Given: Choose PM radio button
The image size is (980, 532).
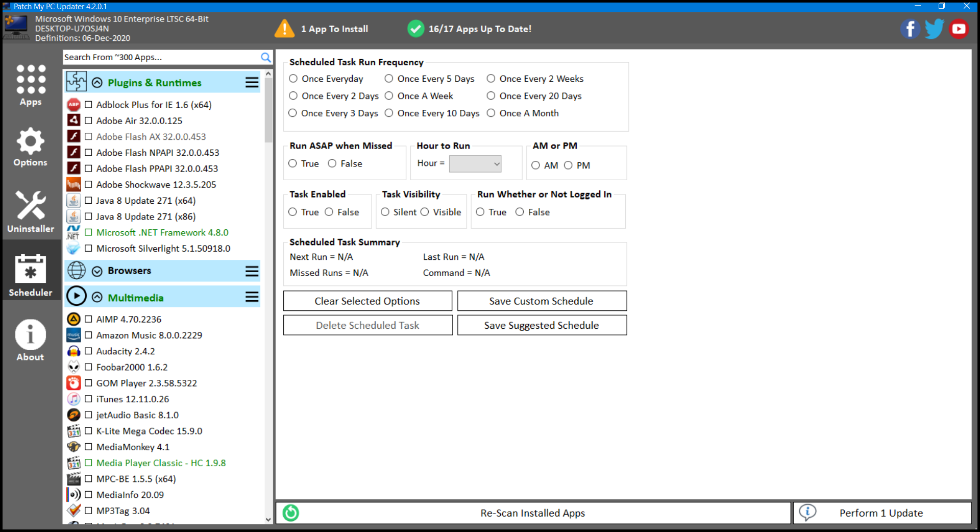Looking at the screenshot, I should [568, 165].
